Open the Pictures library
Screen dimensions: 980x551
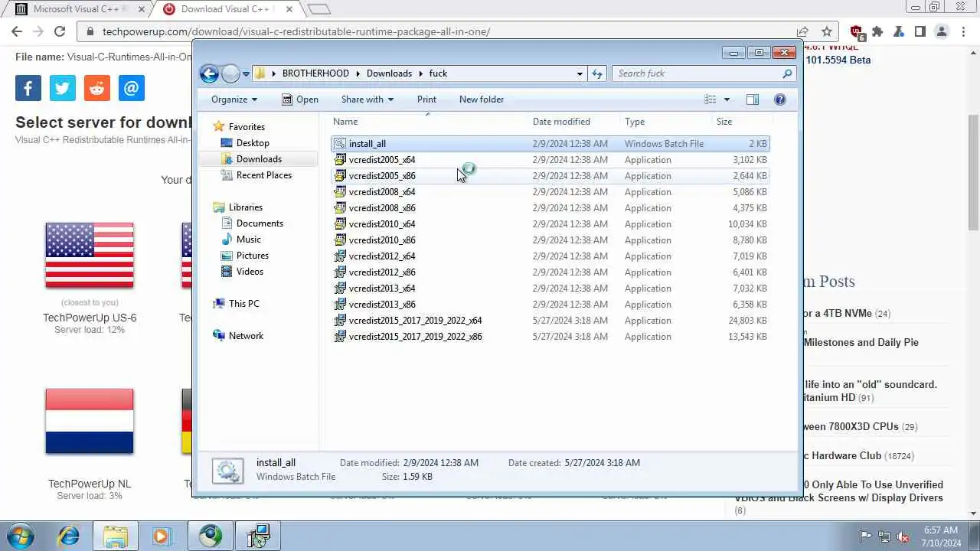(253, 256)
